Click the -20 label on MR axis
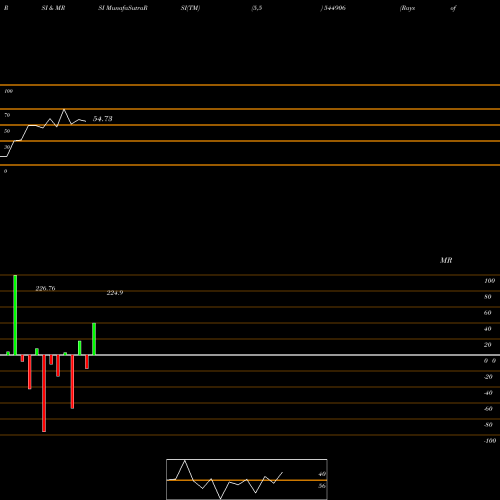 [488, 377]
